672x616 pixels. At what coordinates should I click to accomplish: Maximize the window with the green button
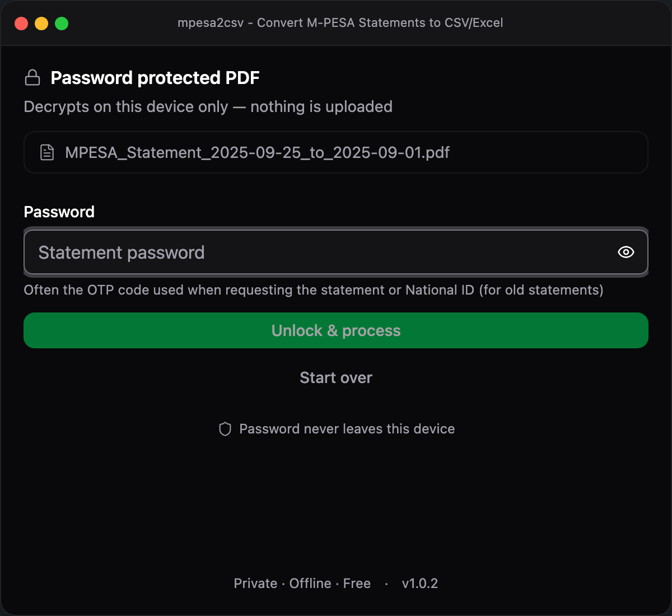62,24
